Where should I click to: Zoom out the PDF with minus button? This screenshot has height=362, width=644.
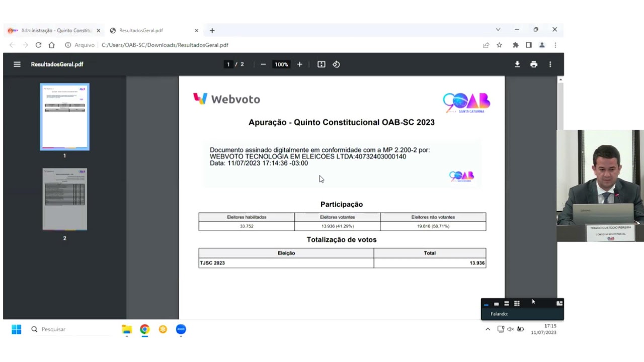pyautogui.click(x=263, y=64)
